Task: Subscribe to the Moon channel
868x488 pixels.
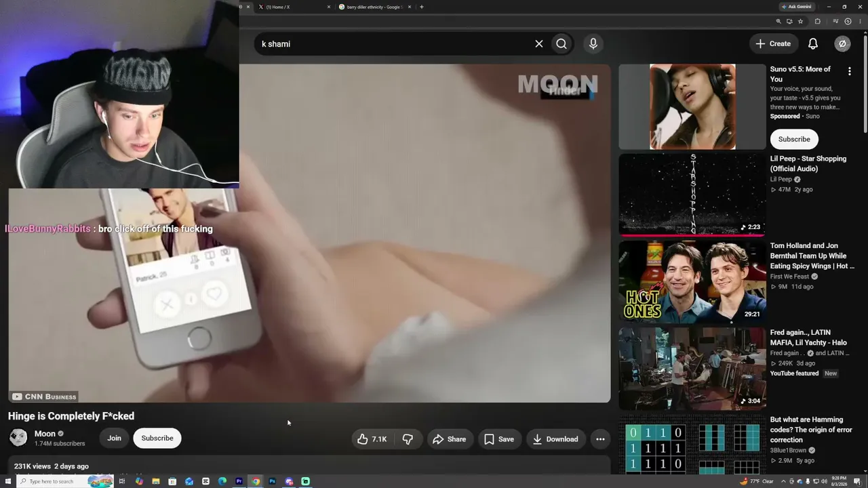Action: [157, 439]
